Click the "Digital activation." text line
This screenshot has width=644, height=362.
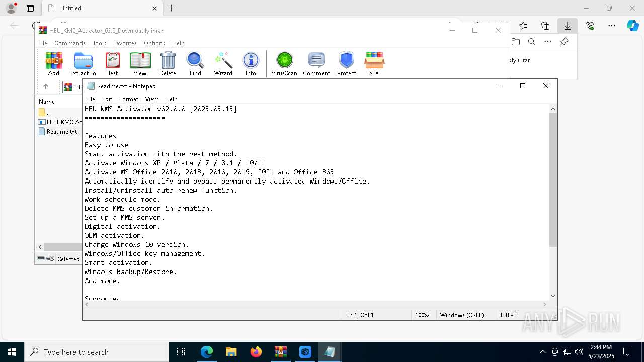[122, 226]
